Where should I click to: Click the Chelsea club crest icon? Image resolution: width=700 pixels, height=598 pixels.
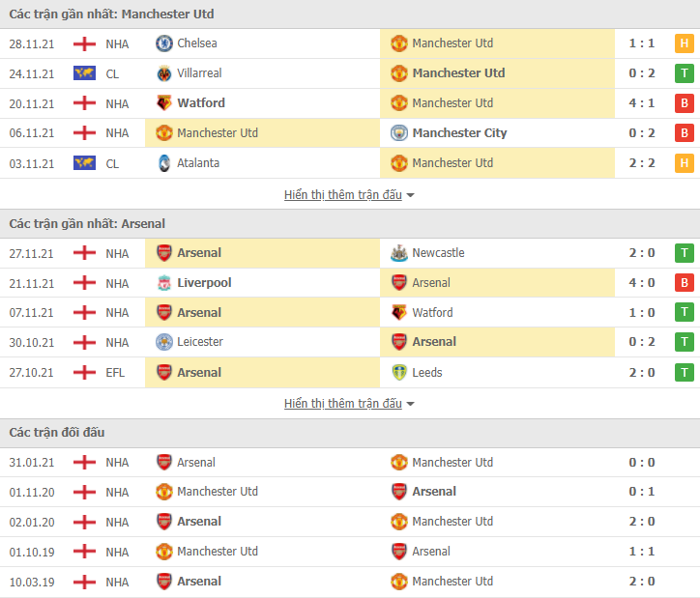click(x=163, y=43)
